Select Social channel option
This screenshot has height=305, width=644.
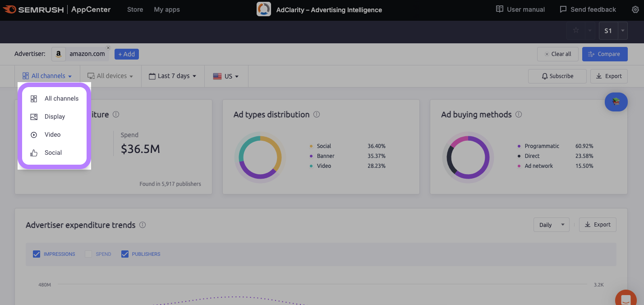coord(54,152)
